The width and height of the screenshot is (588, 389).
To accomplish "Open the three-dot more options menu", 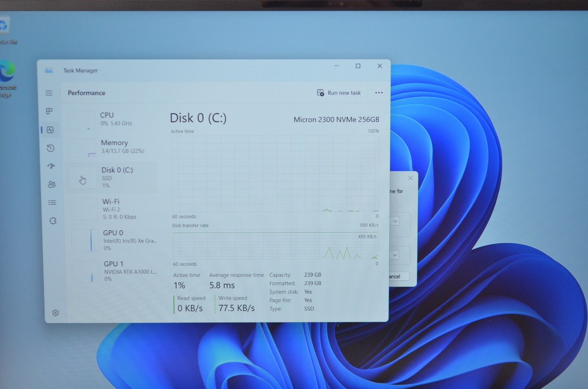I will [x=379, y=93].
